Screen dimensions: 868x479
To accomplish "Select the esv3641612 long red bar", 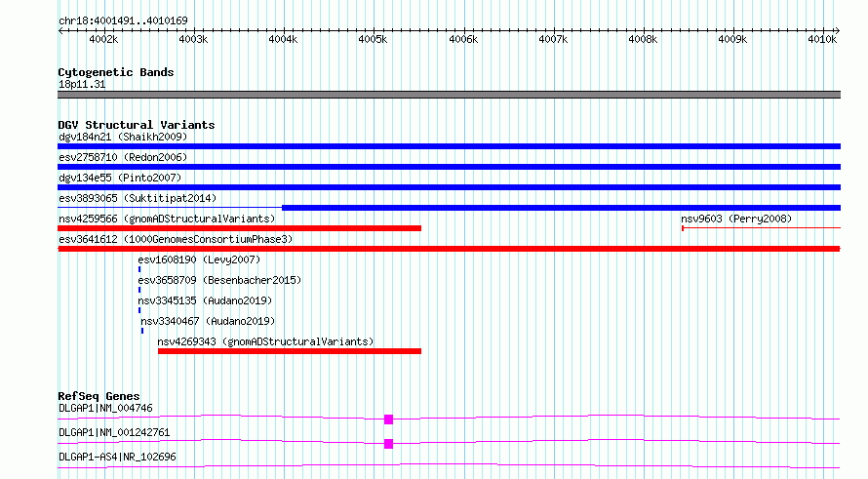I will [449, 249].
